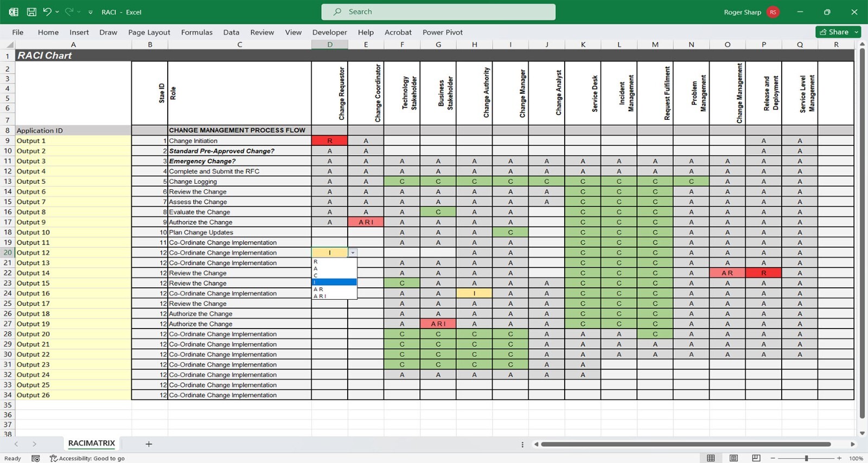Open the Undo history dropdown arrow

pos(57,12)
